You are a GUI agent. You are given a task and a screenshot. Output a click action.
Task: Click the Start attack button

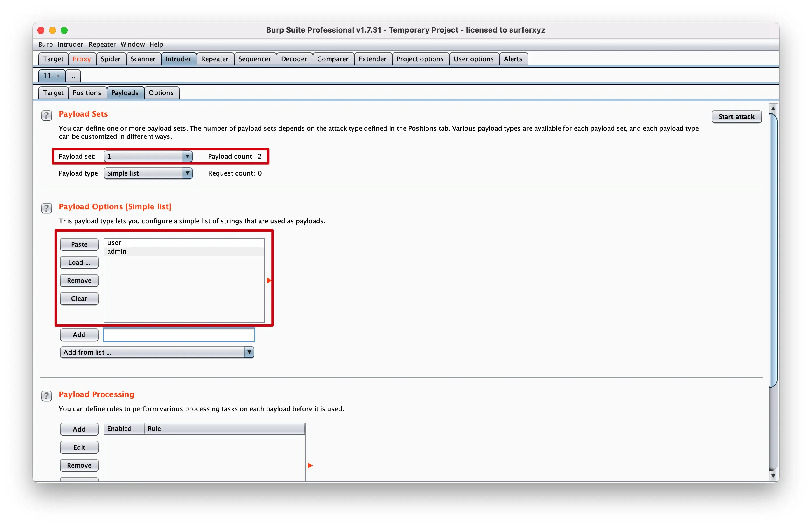point(736,117)
